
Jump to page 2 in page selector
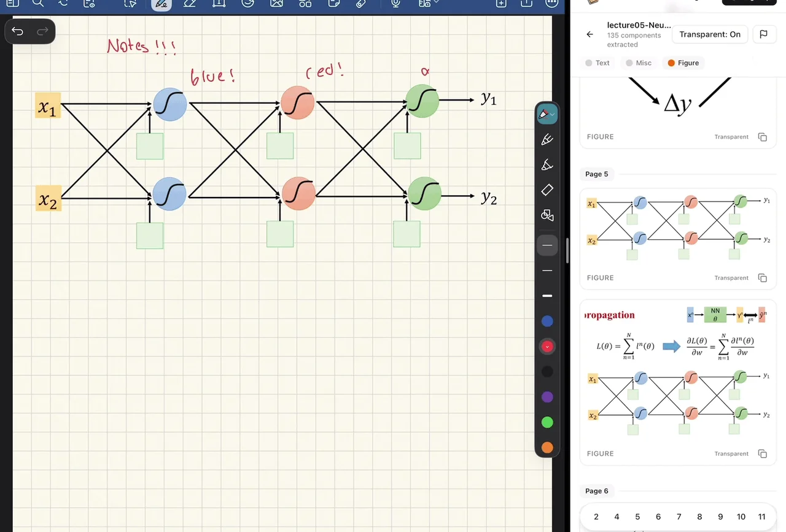coord(596,517)
